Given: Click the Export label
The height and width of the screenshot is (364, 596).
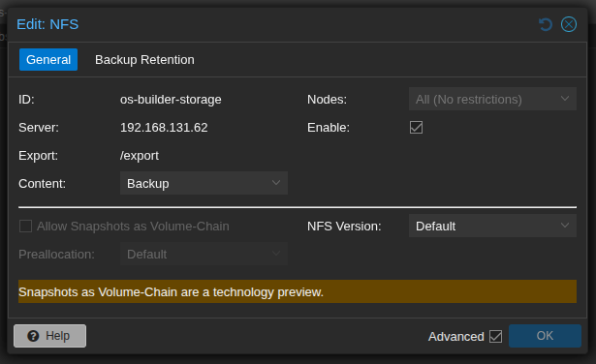Looking at the screenshot, I should (x=38, y=156).
